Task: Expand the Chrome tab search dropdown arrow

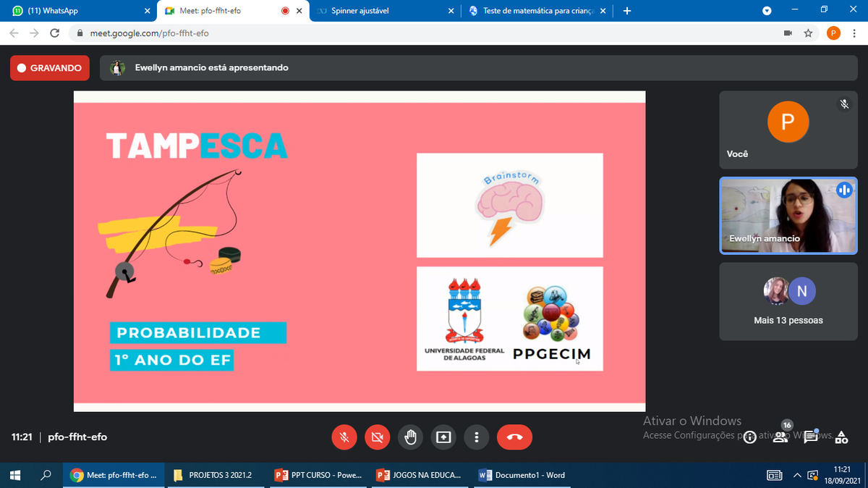Action: point(767,11)
